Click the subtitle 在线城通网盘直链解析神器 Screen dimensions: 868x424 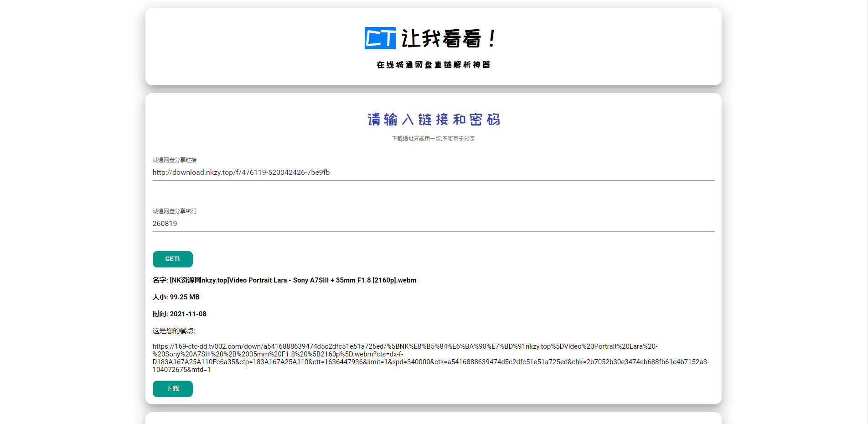(433, 65)
